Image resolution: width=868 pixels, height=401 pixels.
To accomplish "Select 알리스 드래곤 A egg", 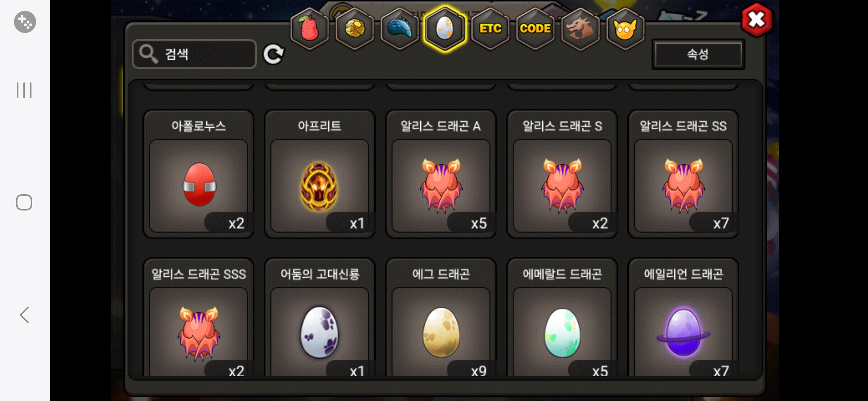I will [x=441, y=174].
